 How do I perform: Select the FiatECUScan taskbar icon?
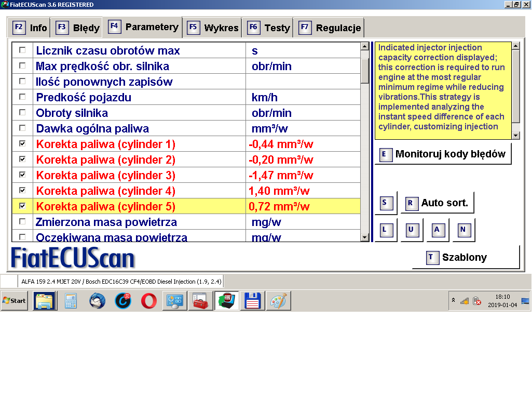click(226, 301)
